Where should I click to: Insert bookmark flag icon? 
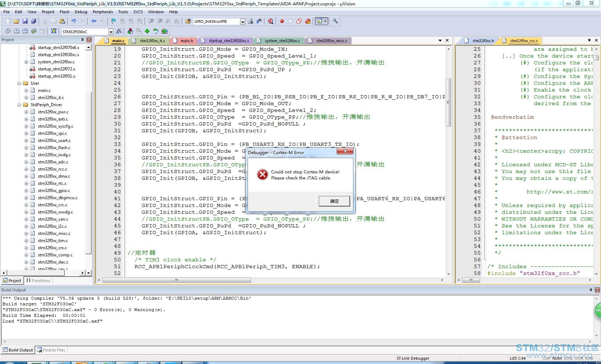click(114, 21)
